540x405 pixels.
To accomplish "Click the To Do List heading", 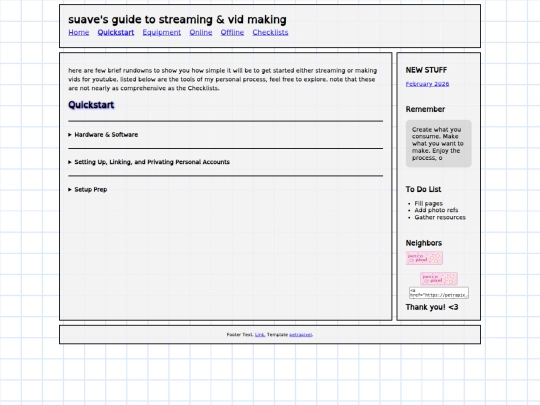I will click(423, 189).
